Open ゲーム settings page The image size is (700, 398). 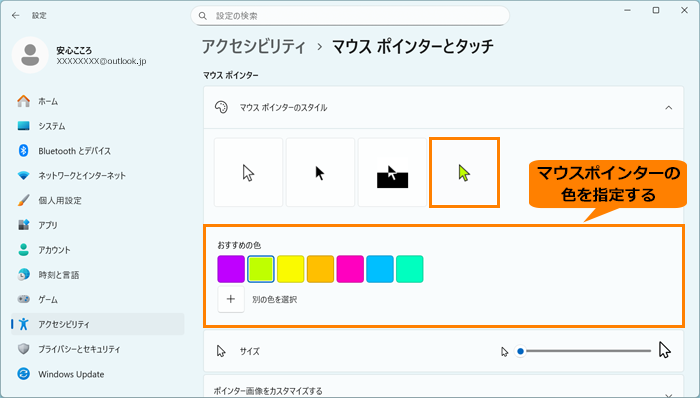(98, 299)
